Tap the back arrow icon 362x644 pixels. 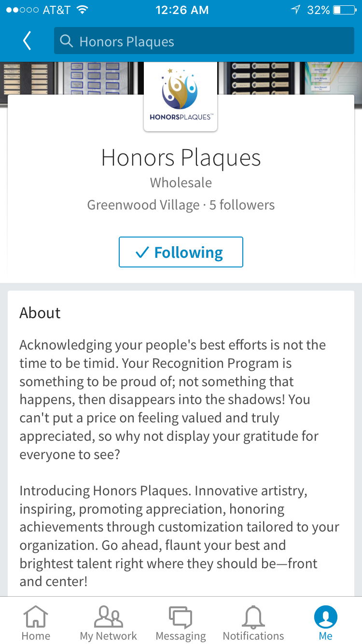(x=27, y=41)
